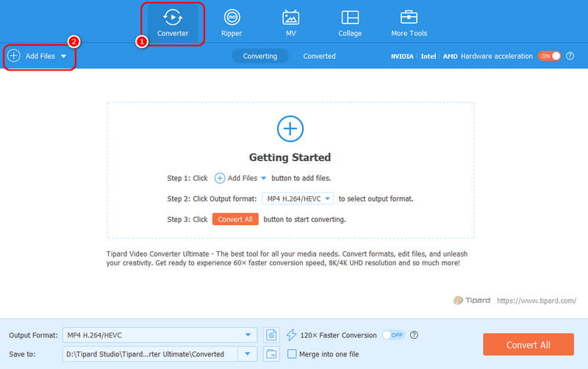Open the More Tools tab
The image size is (588, 369).
click(x=409, y=24)
